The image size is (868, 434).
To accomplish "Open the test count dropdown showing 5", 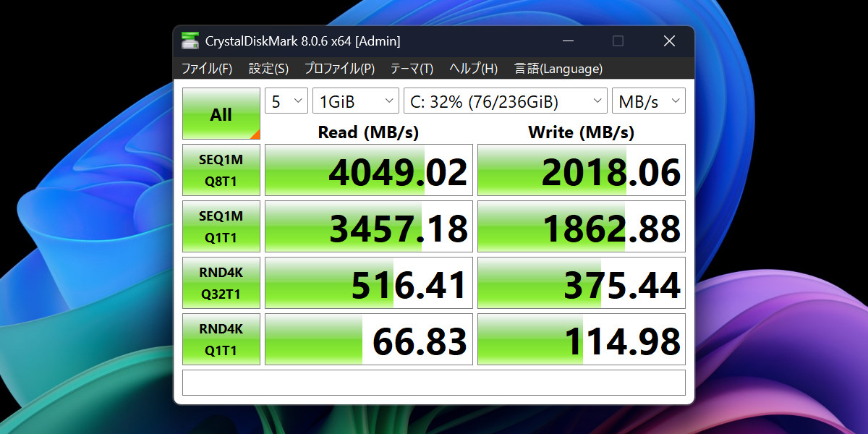I will click(286, 101).
